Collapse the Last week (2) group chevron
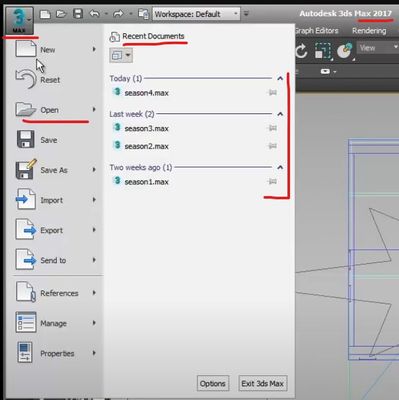Screen dimensions: 399x400 point(280,114)
